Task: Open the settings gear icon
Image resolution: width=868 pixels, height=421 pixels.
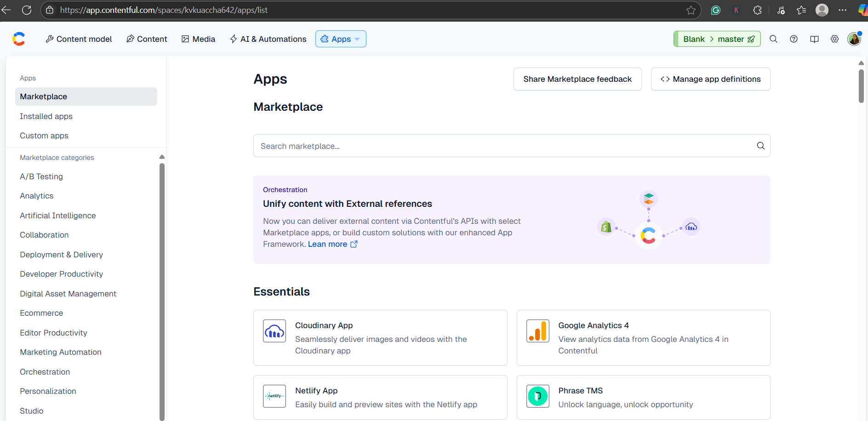Action: [834, 39]
